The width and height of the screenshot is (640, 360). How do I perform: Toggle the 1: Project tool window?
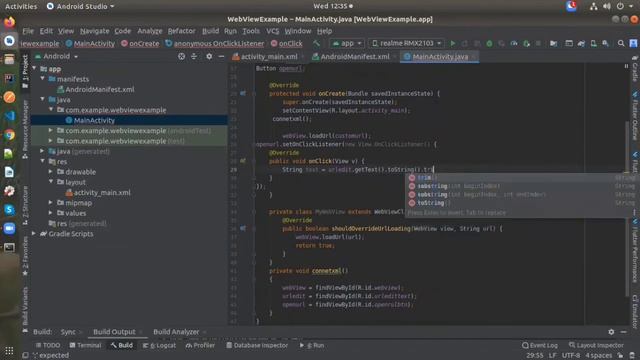[x=25, y=71]
